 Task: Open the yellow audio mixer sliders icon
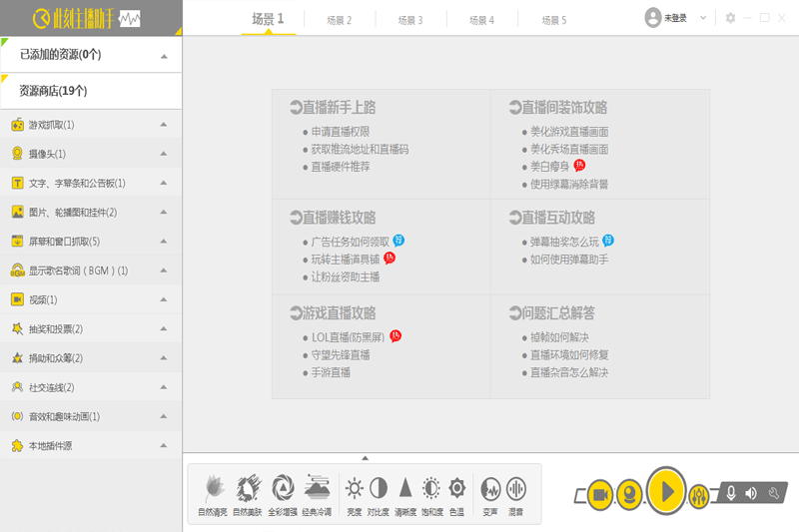coord(700,493)
